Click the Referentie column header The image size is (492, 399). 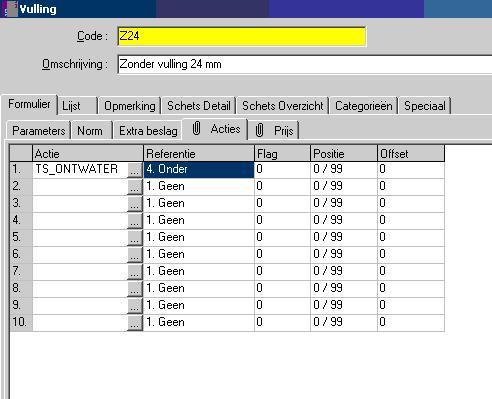click(199, 153)
